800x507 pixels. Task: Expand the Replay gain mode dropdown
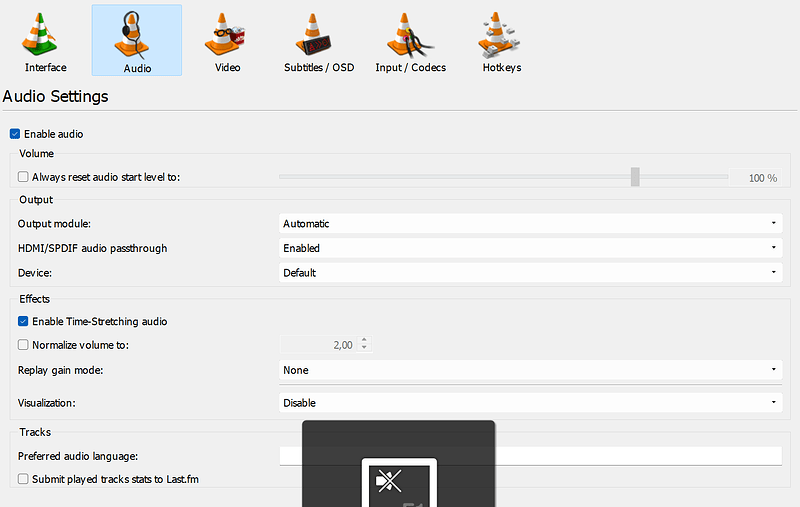(530, 370)
